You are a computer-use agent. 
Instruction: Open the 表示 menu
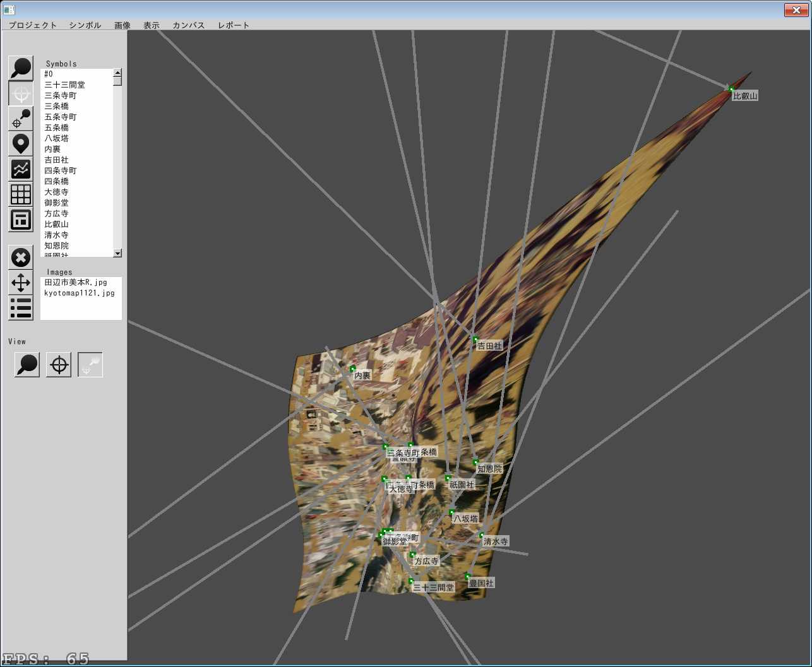pos(152,25)
